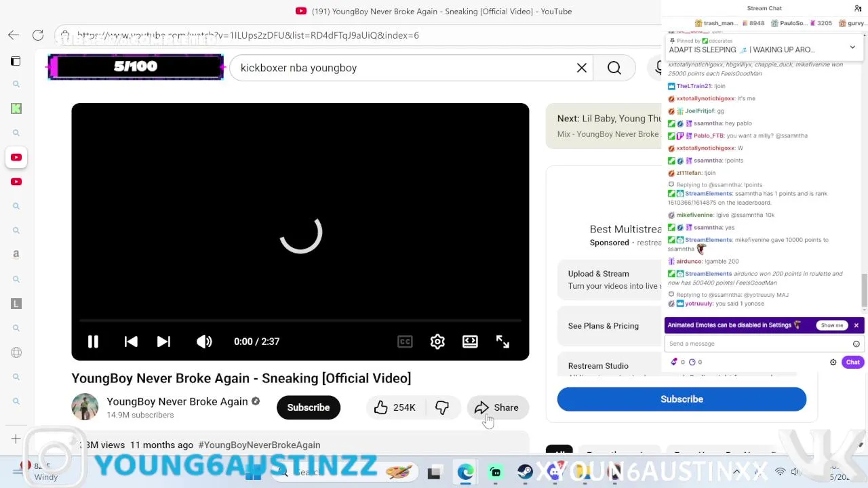The width and height of the screenshot is (868, 488).
Task: Pause the YouTube video
Action: (x=93, y=342)
